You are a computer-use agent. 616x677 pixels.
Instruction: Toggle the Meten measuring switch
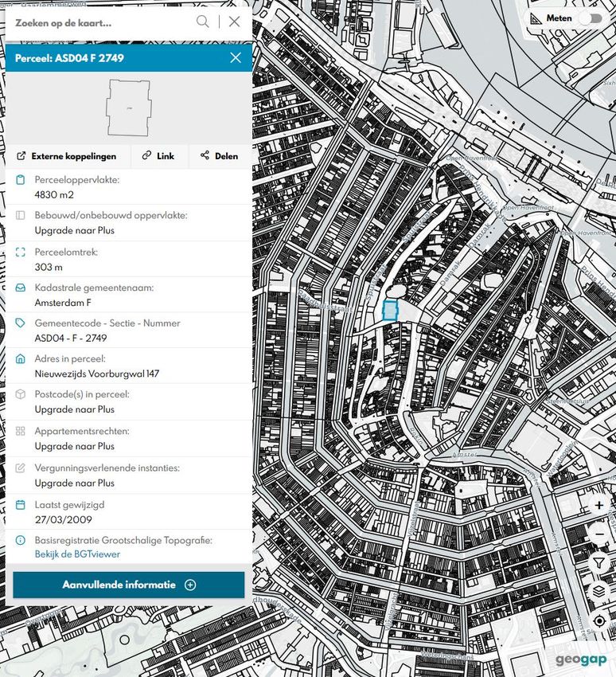(590, 18)
